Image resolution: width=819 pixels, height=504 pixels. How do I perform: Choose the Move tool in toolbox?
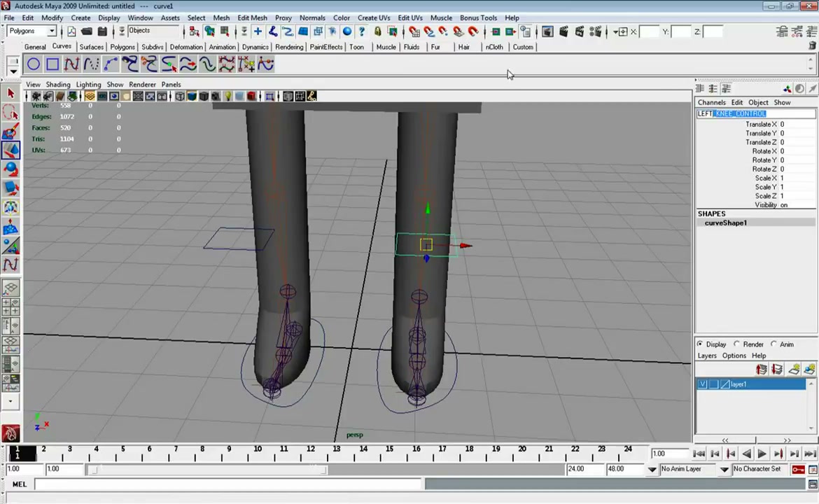click(x=10, y=150)
